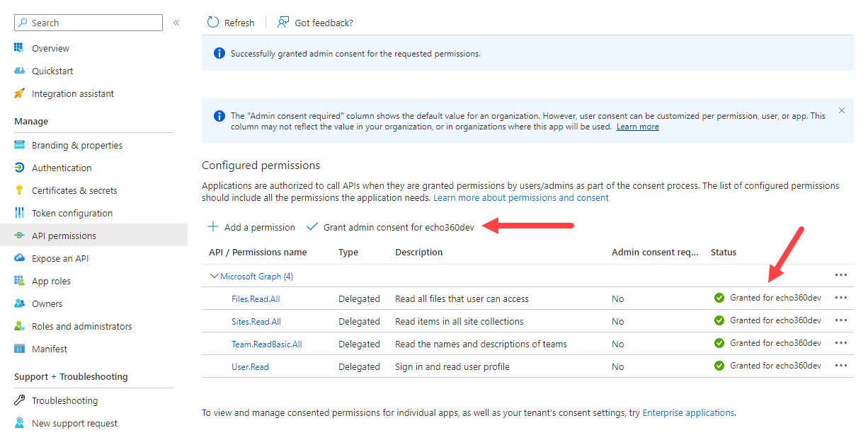This screenshot has height=435, width=868.
Task: Click Add a permission
Action: point(251,227)
